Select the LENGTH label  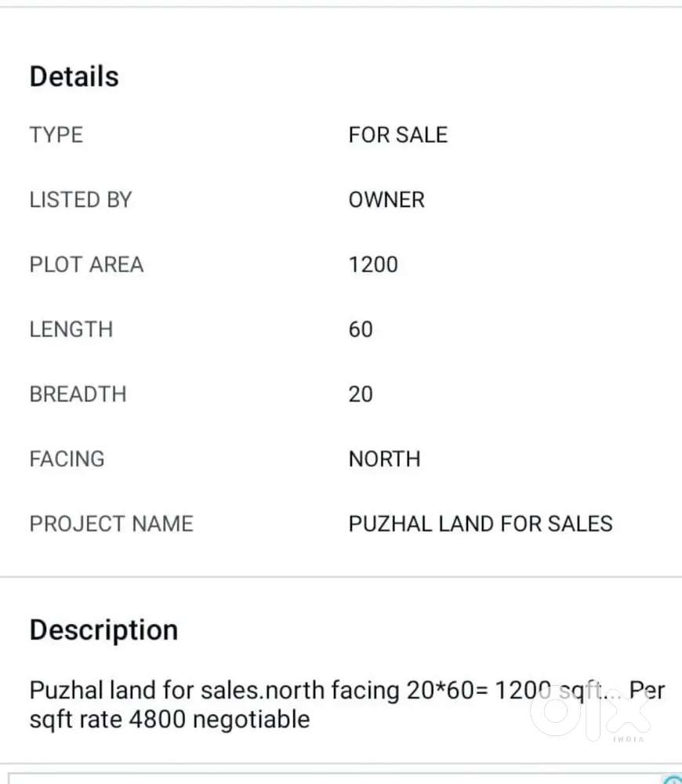71,329
